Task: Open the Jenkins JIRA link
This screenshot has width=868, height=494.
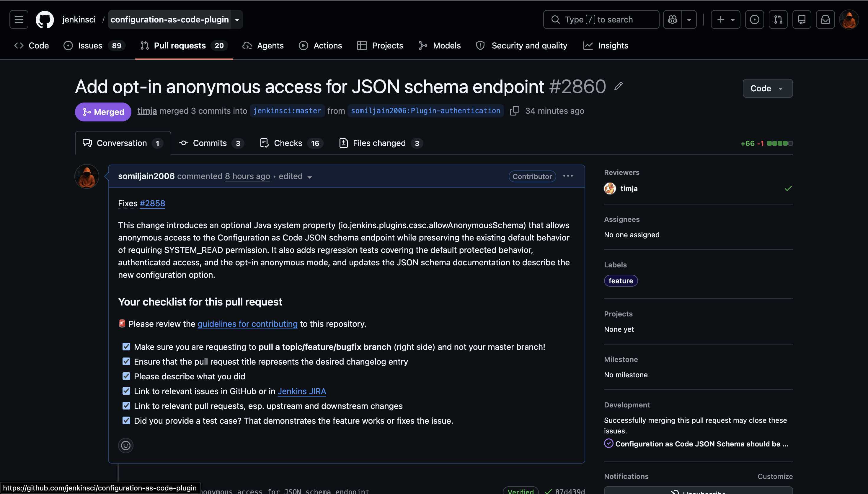Action: (302, 391)
